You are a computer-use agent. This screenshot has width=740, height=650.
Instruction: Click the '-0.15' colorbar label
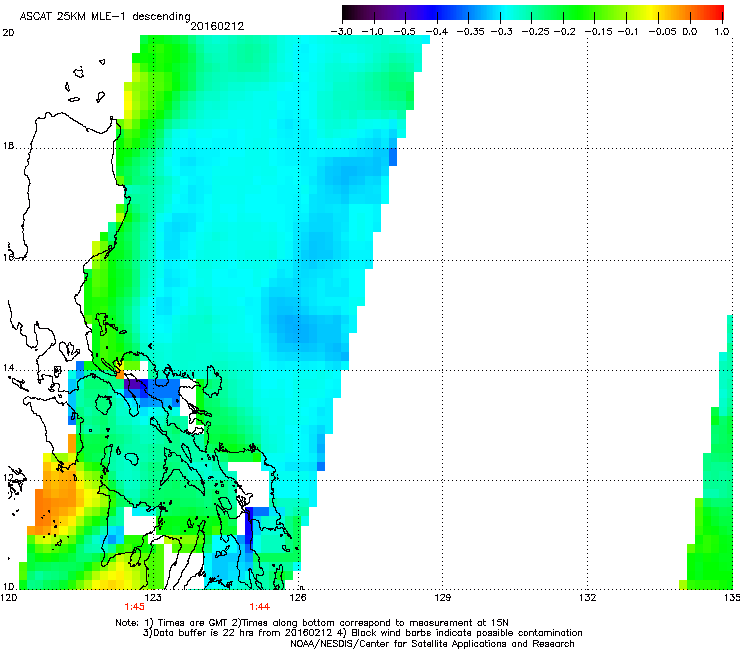pos(598,32)
